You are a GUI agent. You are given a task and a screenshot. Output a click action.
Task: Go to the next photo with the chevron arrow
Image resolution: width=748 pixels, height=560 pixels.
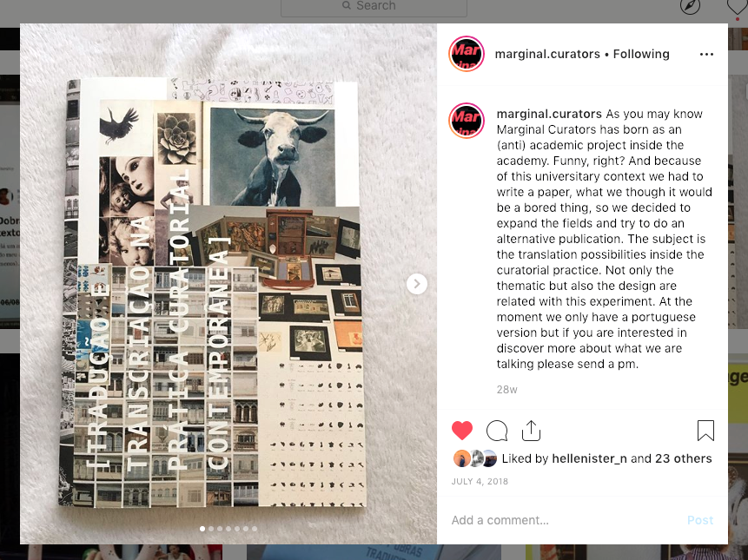click(x=417, y=284)
